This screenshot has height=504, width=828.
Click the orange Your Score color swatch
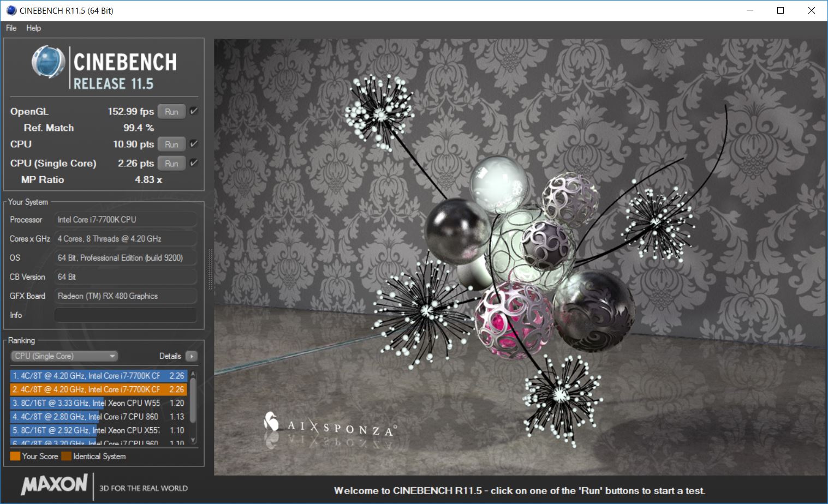(x=15, y=456)
